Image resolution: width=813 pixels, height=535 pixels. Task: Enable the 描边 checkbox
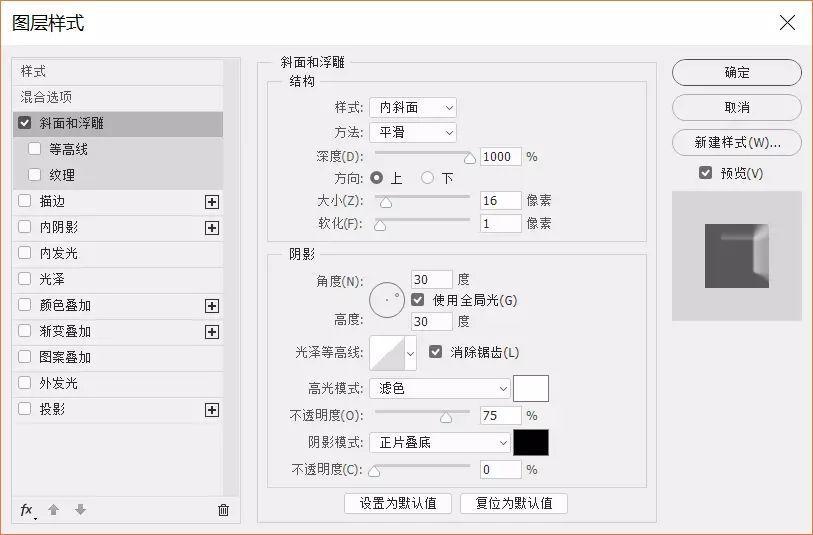pos(24,201)
